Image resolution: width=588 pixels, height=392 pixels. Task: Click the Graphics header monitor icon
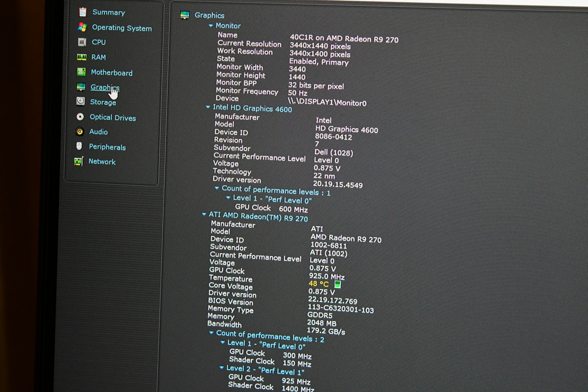(x=185, y=15)
